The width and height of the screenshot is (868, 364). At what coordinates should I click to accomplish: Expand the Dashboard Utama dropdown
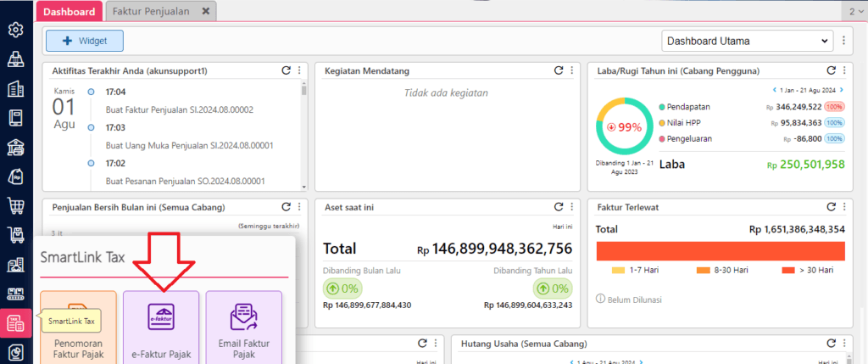point(747,41)
